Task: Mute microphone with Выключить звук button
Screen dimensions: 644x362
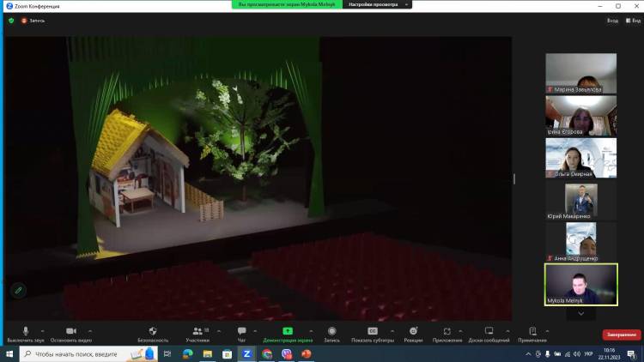Action: (25, 331)
